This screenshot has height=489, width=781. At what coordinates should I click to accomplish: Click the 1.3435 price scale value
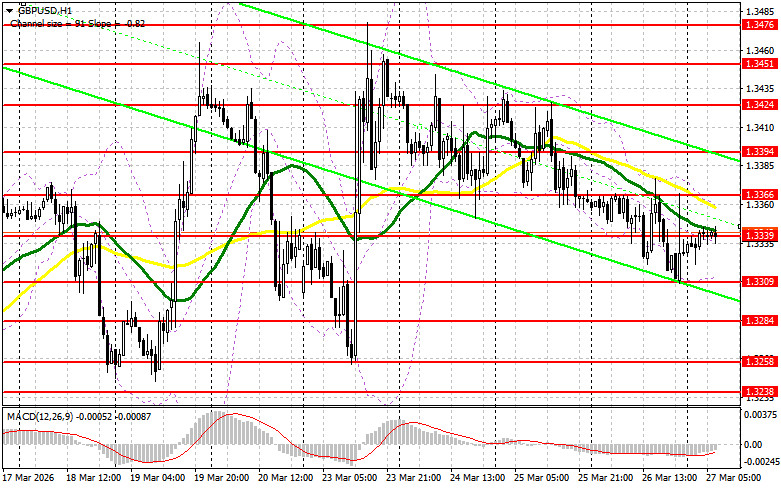click(760, 89)
